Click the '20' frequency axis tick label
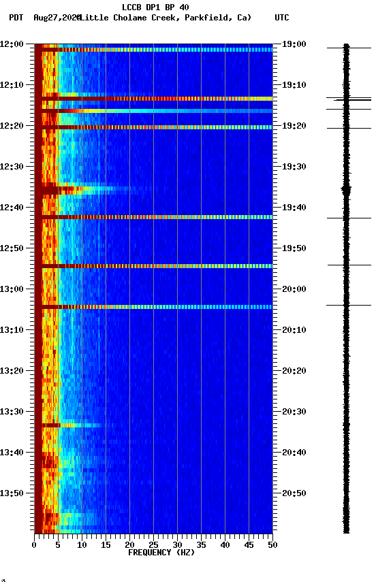Screen dimensions: 376x588 tap(129, 545)
